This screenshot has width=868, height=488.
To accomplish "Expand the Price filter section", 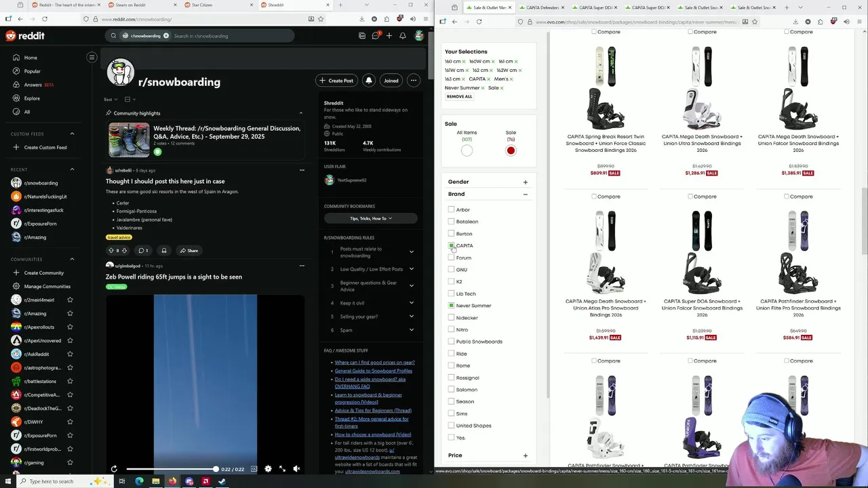I will coord(525,455).
